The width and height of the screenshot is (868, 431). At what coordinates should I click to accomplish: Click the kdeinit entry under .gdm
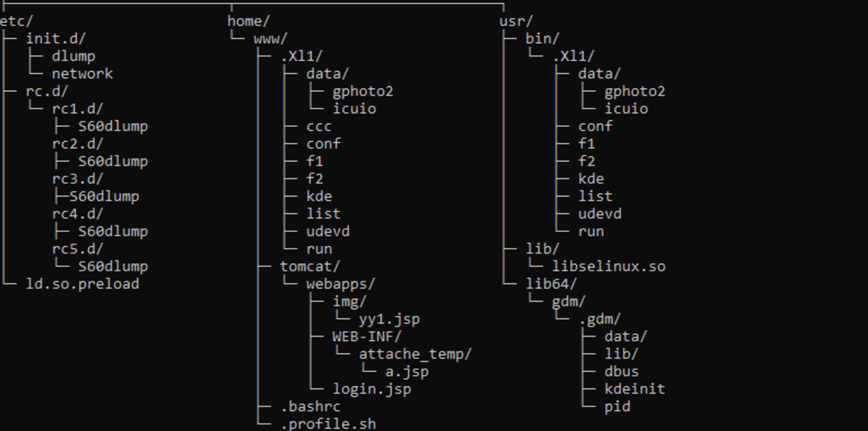[635, 389]
